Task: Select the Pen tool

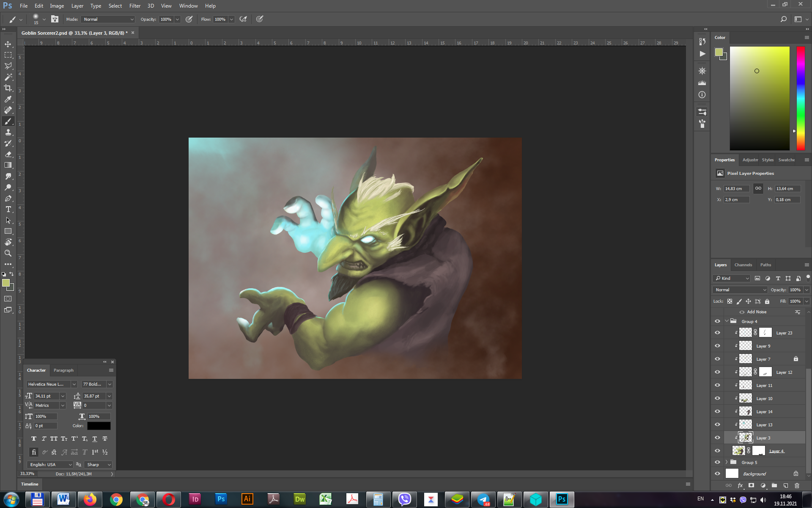Action: tap(8, 198)
